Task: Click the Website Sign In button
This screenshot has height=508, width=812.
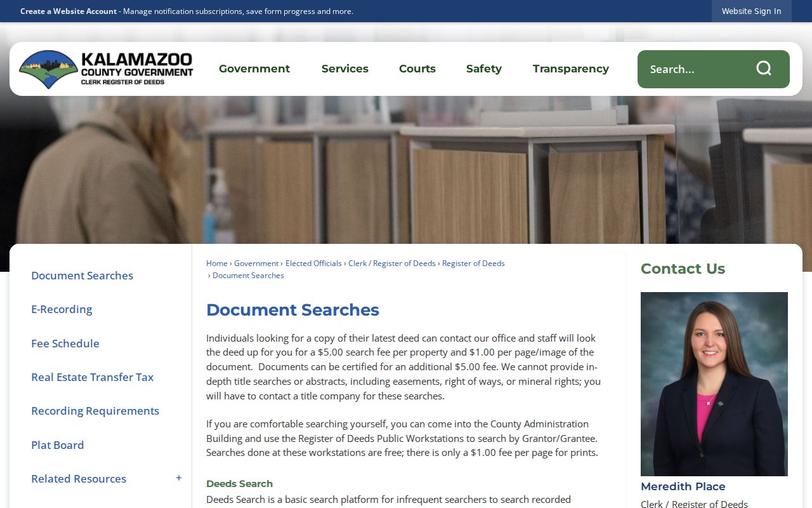Action: (x=752, y=11)
